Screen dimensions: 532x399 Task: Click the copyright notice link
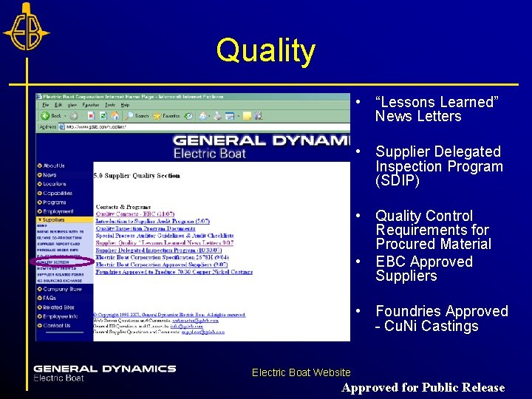169,315
